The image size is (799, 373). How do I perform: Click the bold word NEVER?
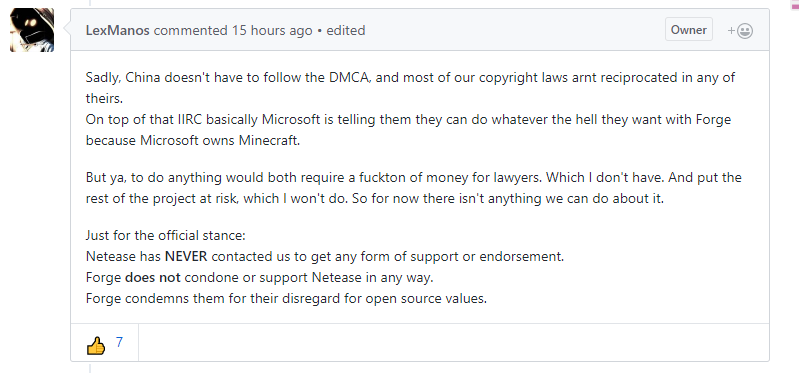click(186, 256)
